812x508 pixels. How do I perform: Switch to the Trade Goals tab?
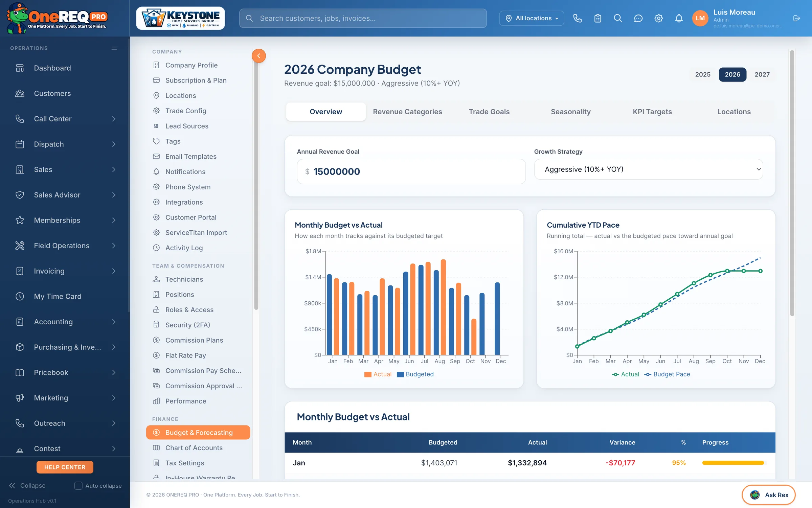coord(489,112)
